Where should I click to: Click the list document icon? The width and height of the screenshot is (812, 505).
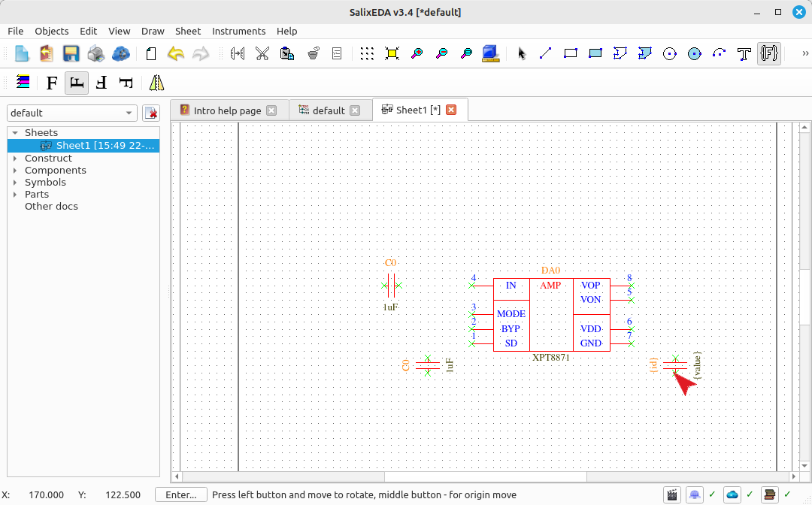[x=337, y=53]
